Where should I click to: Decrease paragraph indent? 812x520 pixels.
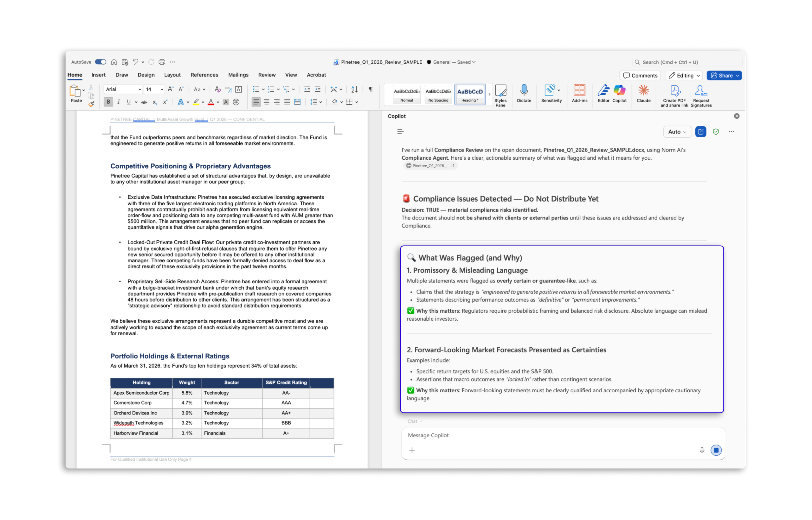click(x=307, y=89)
